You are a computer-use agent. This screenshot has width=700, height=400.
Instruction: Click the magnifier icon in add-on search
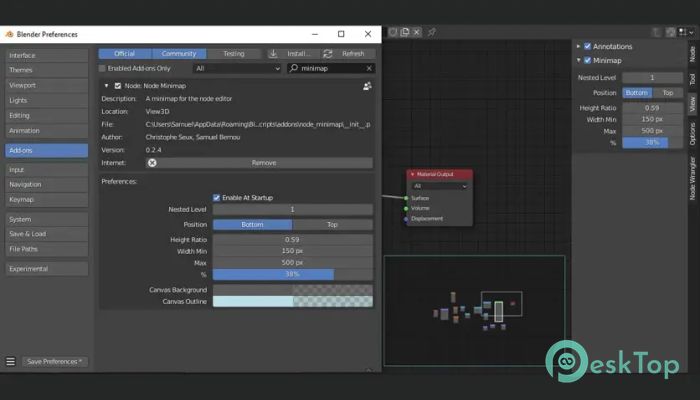294,68
